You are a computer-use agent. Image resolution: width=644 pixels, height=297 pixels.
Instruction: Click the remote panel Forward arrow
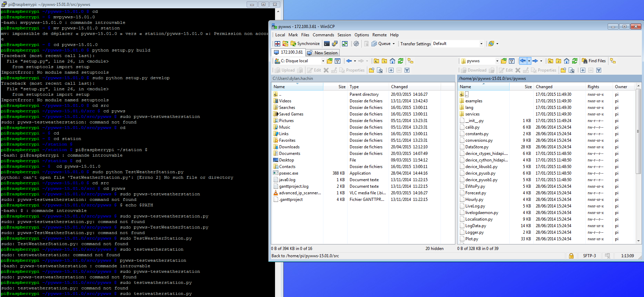[x=535, y=61]
